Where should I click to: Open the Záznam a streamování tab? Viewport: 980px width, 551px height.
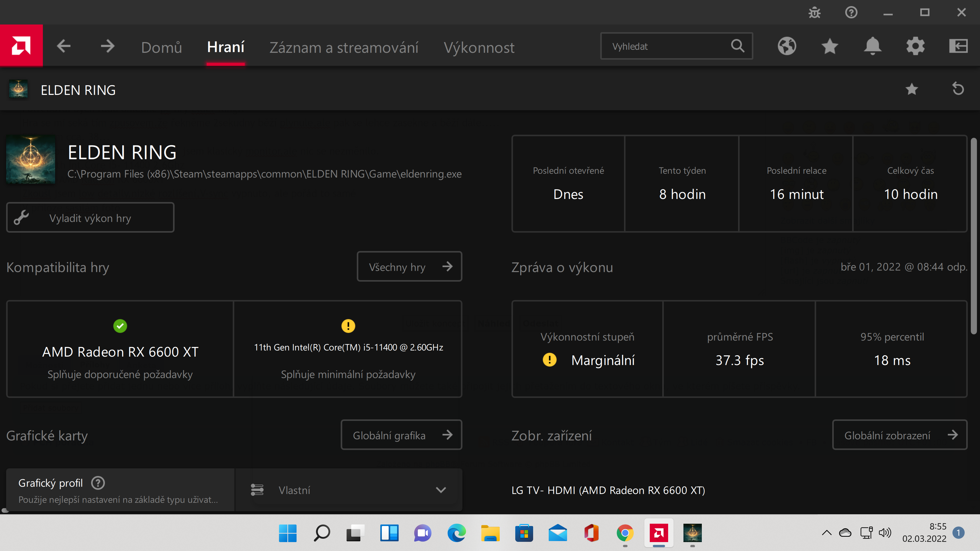tap(344, 47)
